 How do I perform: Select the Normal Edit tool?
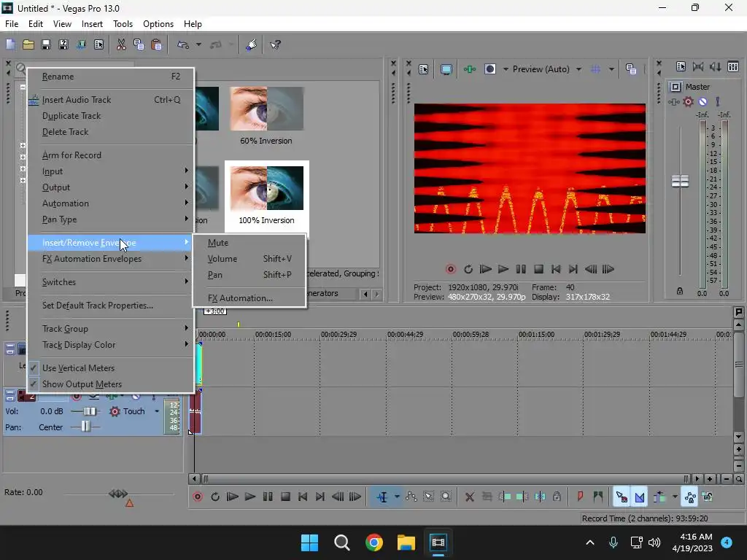click(x=382, y=497)
